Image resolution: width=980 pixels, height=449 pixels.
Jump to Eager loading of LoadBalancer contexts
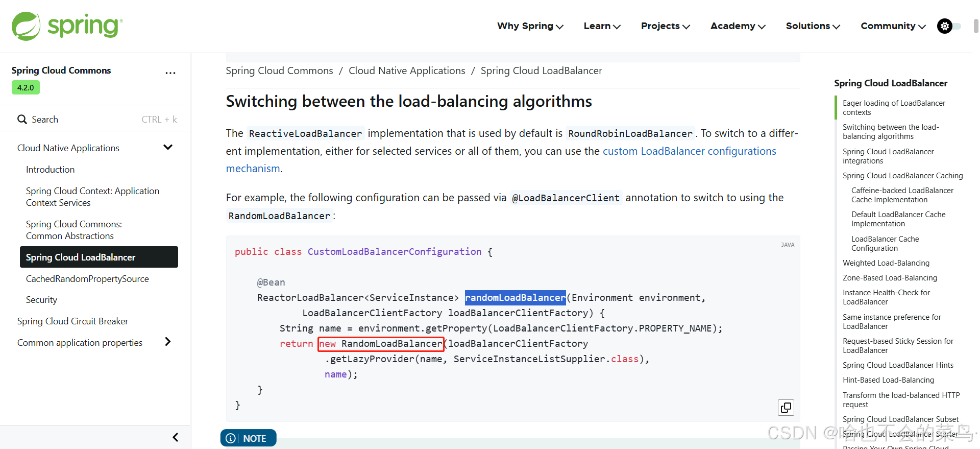(894, 108)
